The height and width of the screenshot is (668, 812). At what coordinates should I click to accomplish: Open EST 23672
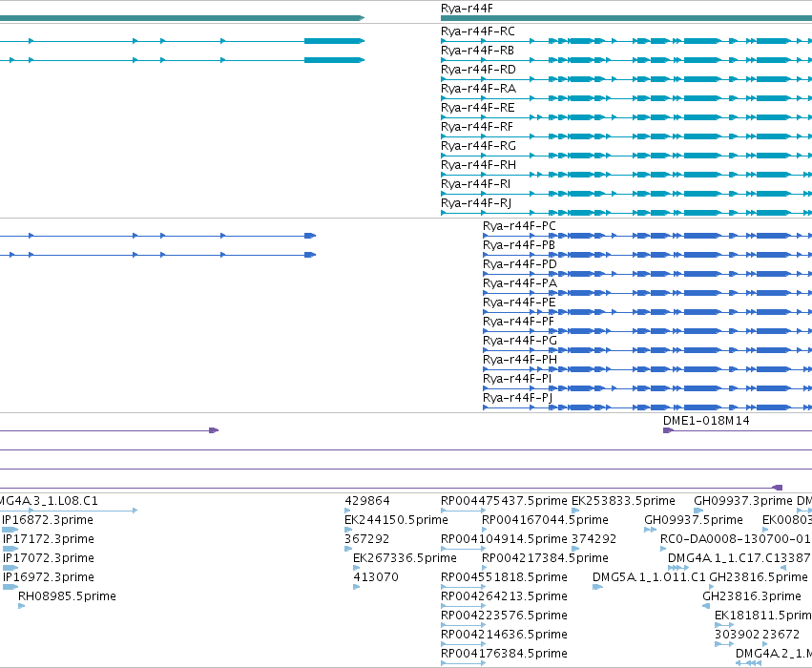pyautogui.click(x=781, y=635)
